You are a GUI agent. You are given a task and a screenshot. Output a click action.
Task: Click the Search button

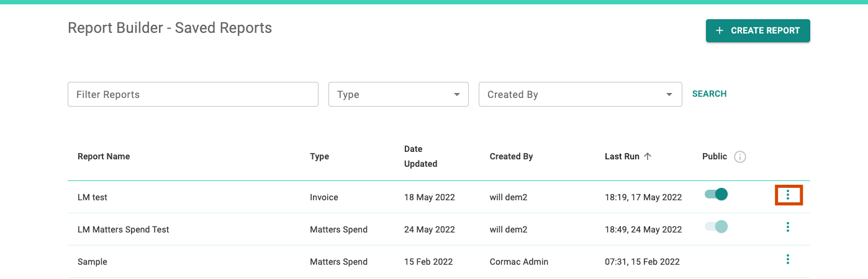[x=709, y=94]
